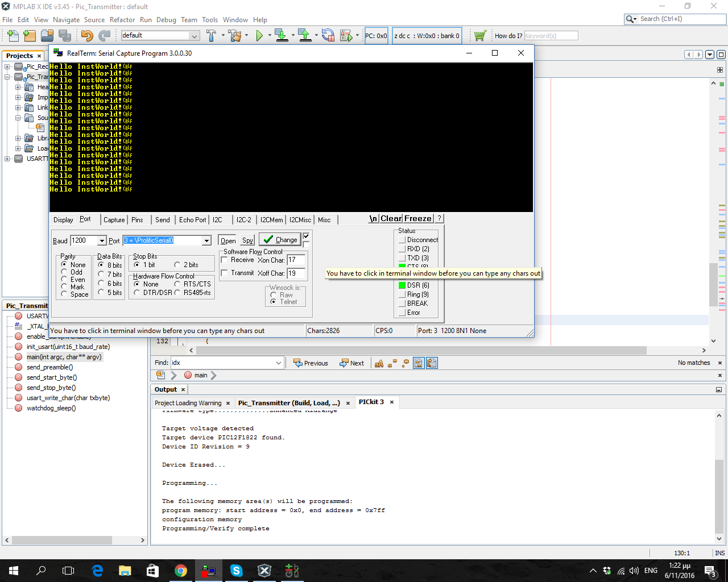Screen dimensions: 728x582
Task: Click Make and Program Device icon
Action: (281, 36)
